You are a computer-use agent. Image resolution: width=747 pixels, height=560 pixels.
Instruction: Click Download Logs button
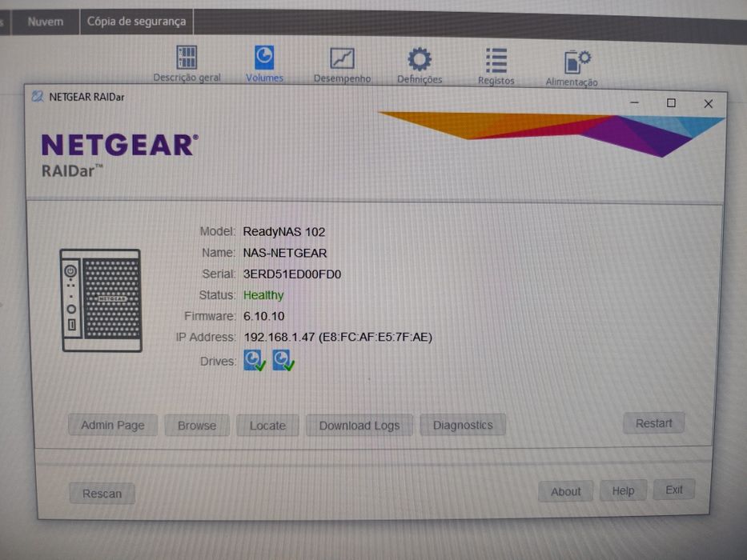pos(359,426)
